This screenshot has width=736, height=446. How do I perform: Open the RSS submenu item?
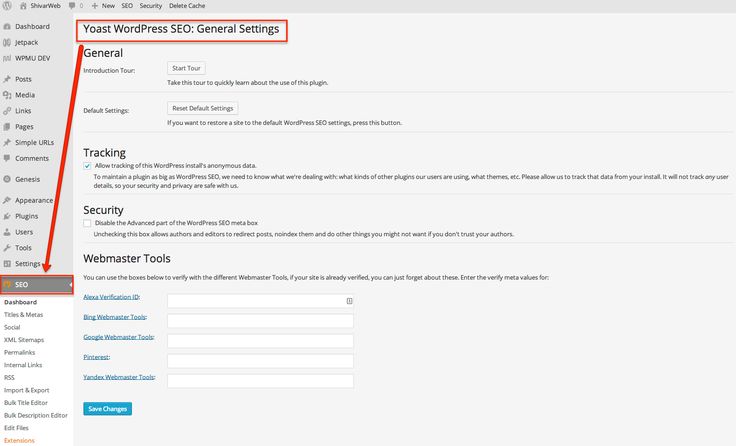9,377
